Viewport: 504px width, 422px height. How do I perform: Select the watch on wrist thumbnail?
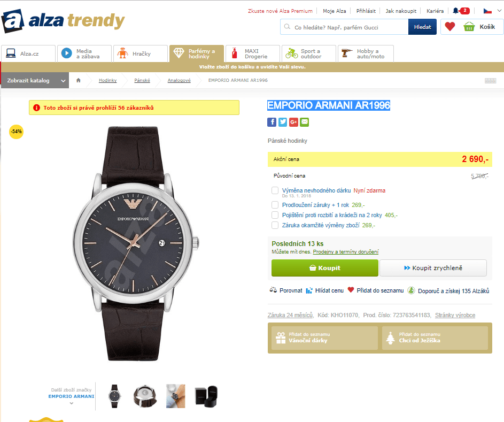tap(175, 396)
